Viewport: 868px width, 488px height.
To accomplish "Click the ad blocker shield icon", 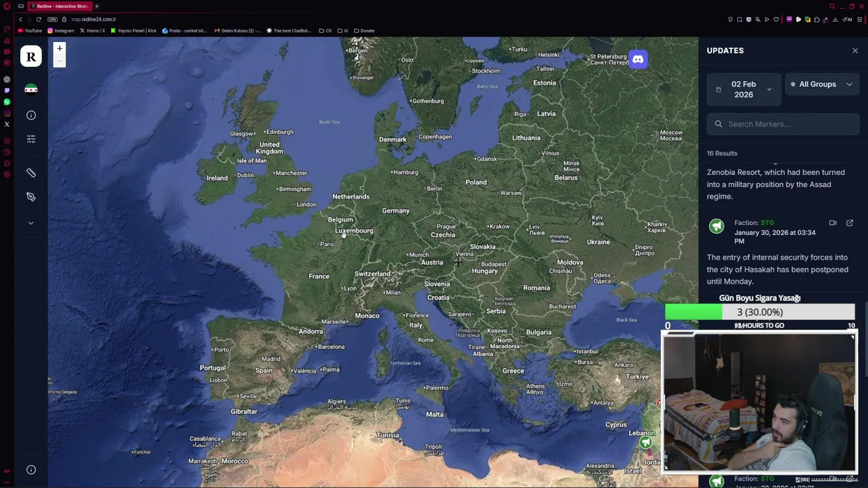I will [749, 19].
